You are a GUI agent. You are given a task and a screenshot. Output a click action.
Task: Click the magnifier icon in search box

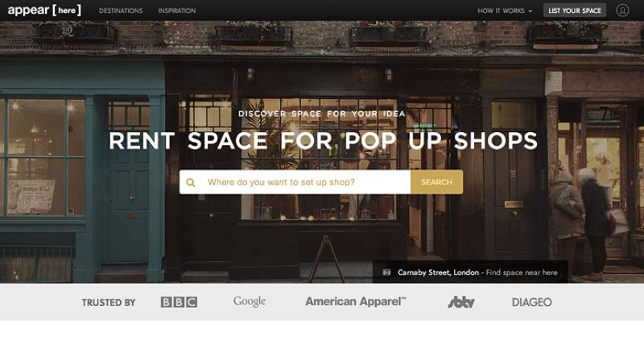point(191,182)
